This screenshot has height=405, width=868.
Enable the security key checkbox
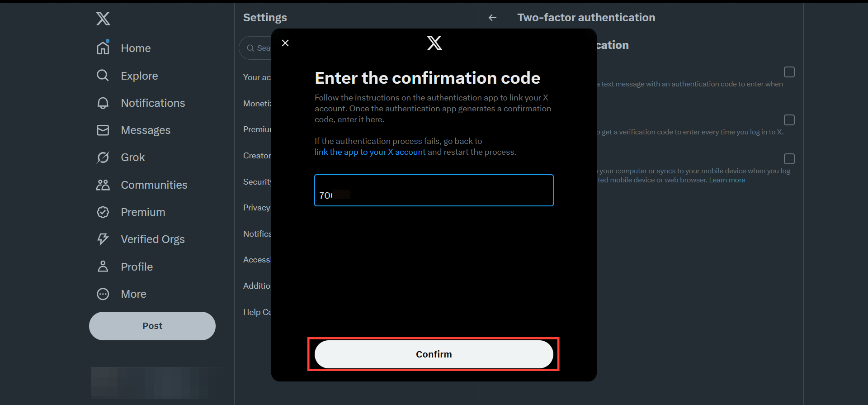click(x=789, y=158)
